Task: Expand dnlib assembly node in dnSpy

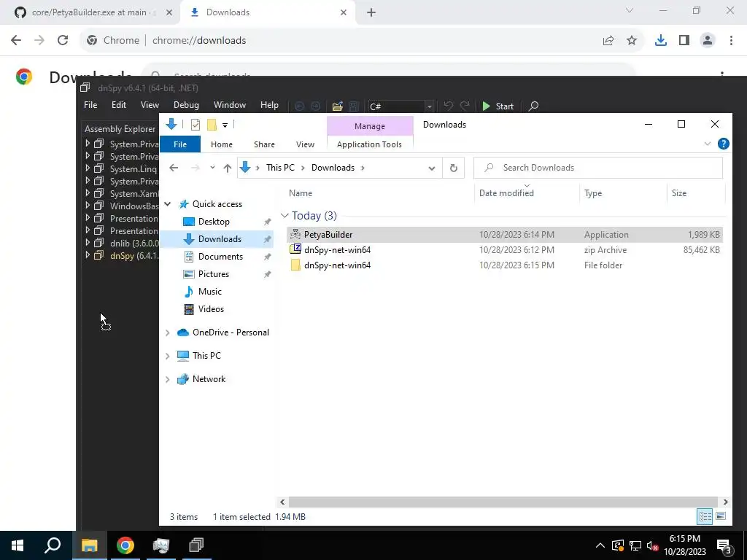Action: pos(88,242)
